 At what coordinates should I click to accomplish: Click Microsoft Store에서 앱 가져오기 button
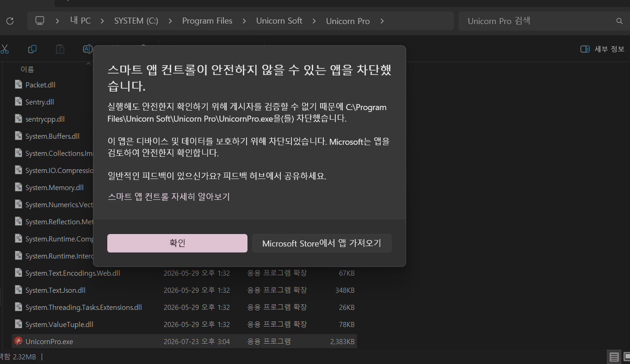321,243
